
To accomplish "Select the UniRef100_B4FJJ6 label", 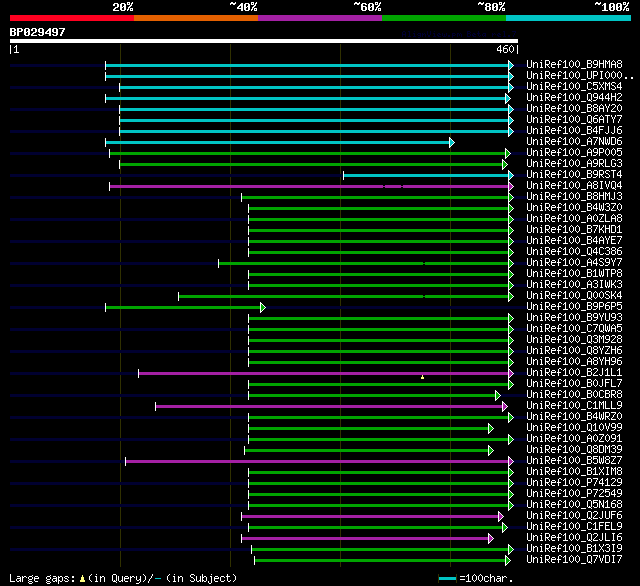I will pos(574,131).
